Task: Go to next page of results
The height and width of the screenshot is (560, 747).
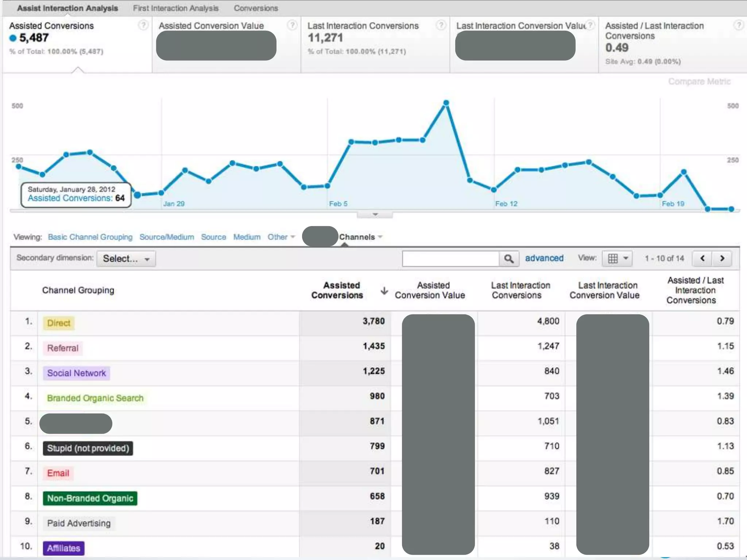Action: coord(722,258)
